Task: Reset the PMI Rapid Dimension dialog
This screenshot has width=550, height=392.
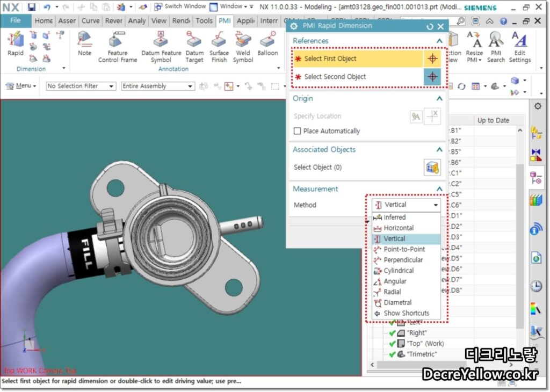Action: (x=430, y=26)
